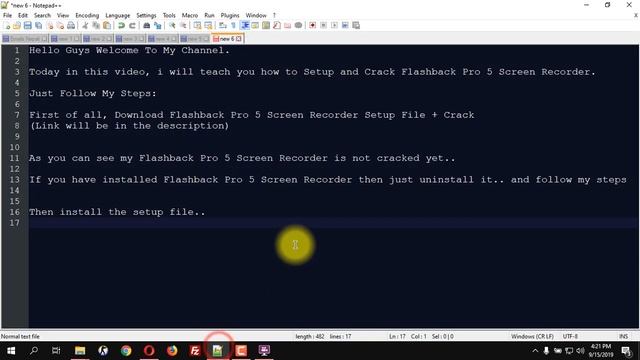Zoom in using the toolbar magnifier
This screenshot has height=360, width=640.
(172, 26)
